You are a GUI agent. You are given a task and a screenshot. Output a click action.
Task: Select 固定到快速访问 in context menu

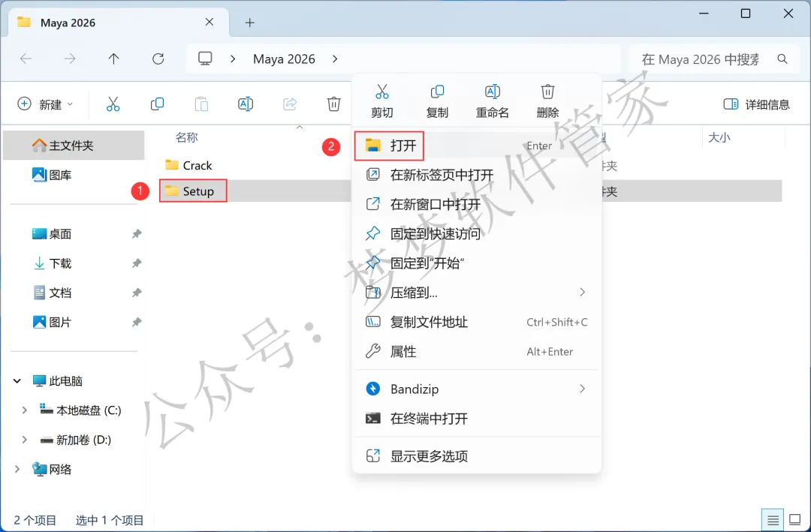tap(476, 233)
